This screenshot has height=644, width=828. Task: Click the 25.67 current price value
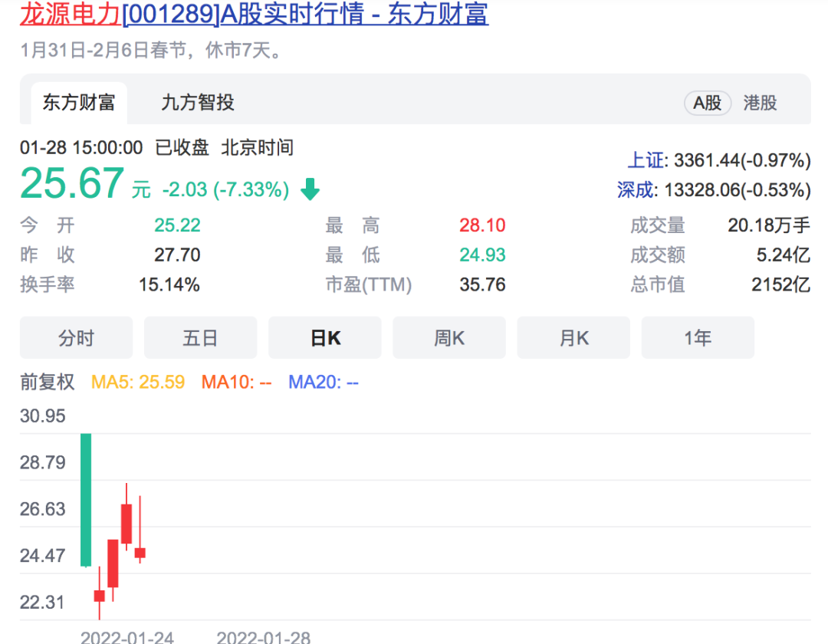click(x=72, y=184)
